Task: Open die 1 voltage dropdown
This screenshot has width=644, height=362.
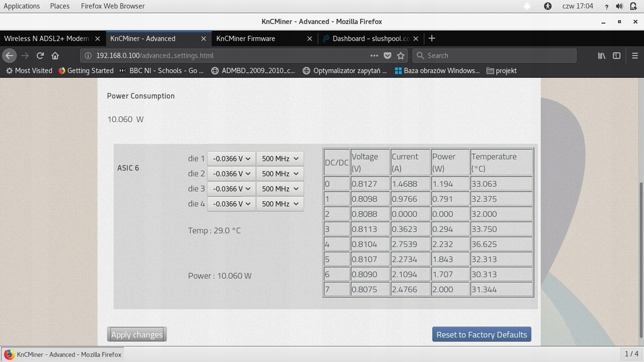Action: click(x=231, y=158)
